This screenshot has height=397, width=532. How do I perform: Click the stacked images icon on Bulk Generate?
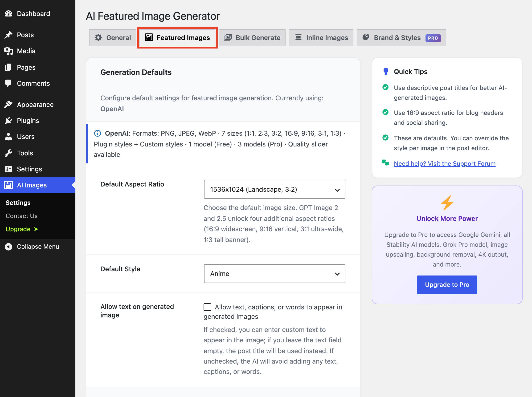(x=228, y=37)
